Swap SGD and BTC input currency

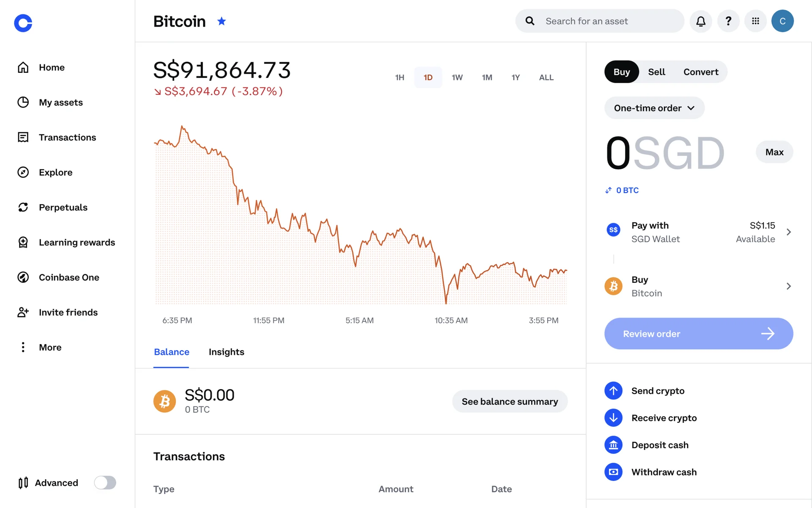(609, 190)
